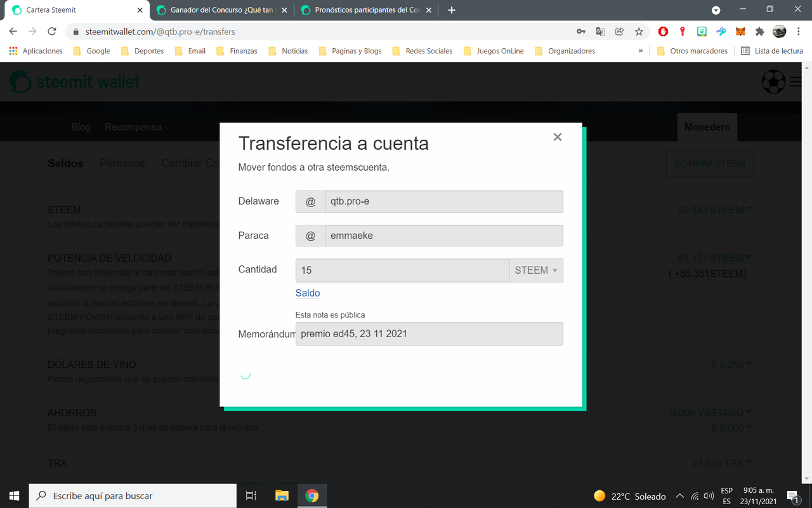Screen dimensions: 812x508
Task: Click the COMPRA STEEM button
Action: coord(710,163)
